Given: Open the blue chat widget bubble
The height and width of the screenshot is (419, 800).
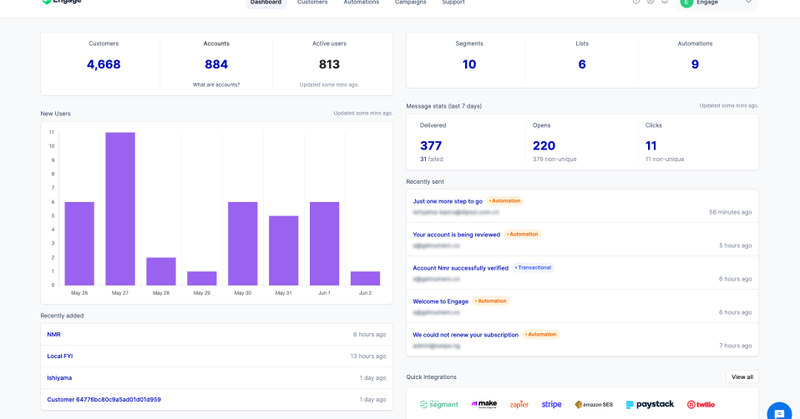Looking at the screenshot, I should click(x=779, y=412).
